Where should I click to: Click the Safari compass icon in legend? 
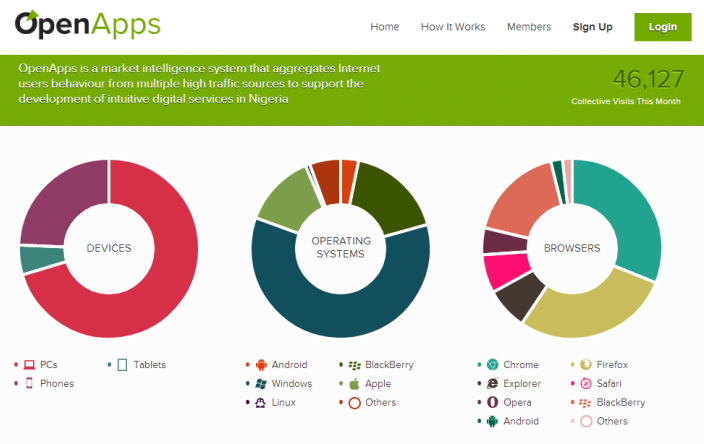[586, 383]
